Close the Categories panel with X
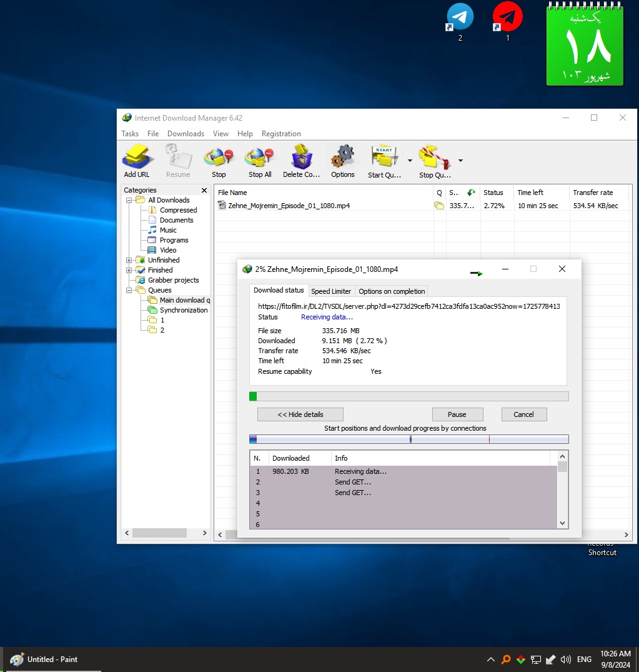 click(x=204, y=190)
